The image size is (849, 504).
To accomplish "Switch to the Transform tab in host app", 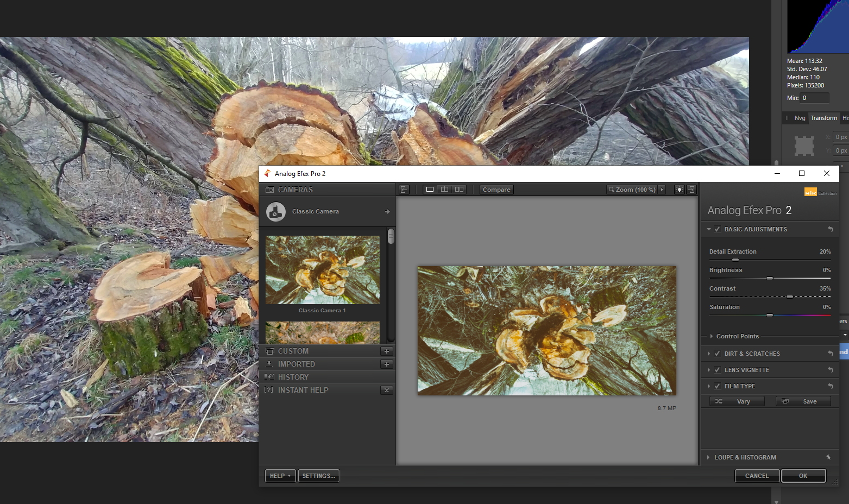I will point(823,118).
